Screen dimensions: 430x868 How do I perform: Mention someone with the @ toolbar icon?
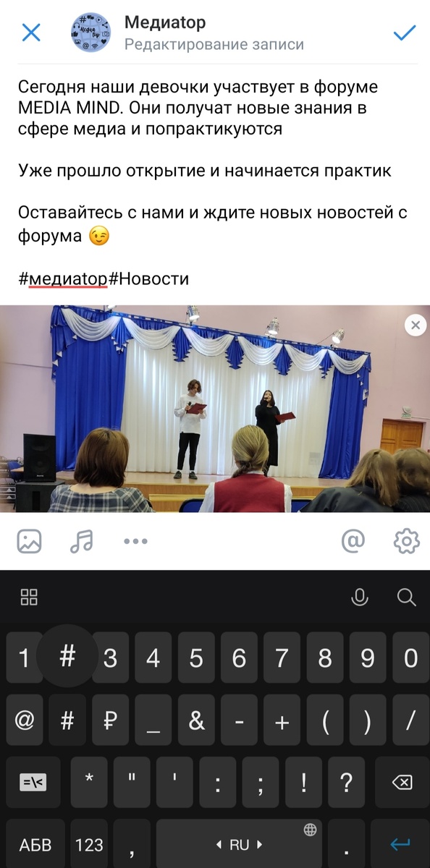[353, 541]
